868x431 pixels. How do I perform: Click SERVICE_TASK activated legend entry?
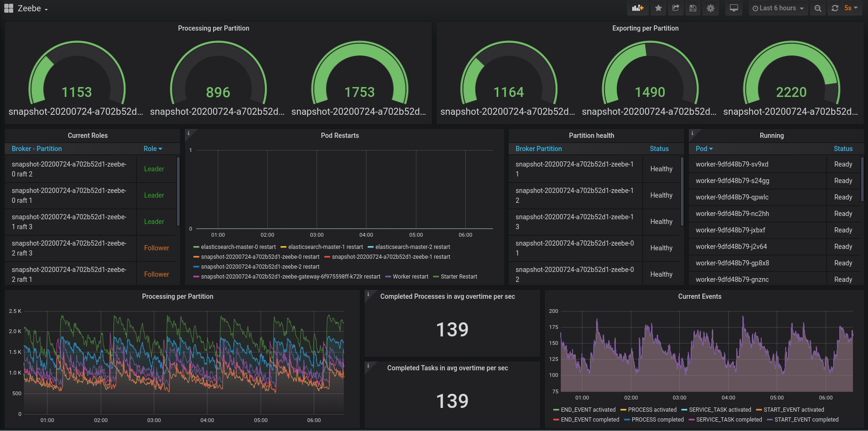720,410
